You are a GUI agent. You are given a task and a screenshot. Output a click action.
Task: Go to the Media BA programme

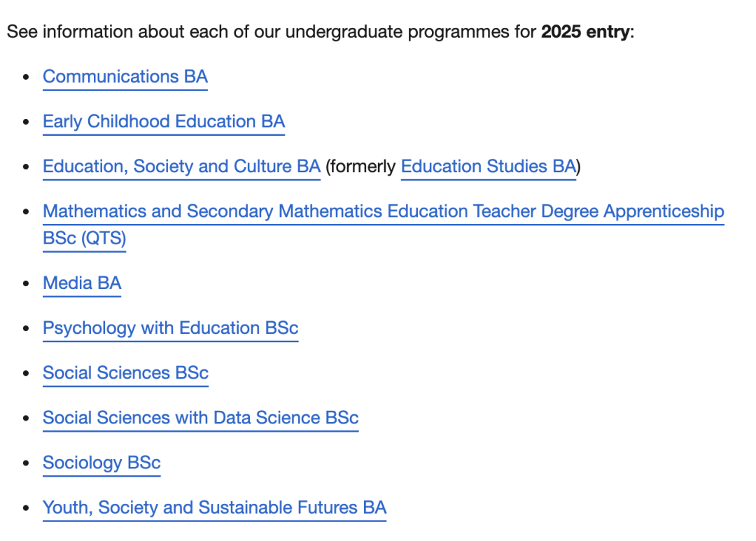click(82, 283)
